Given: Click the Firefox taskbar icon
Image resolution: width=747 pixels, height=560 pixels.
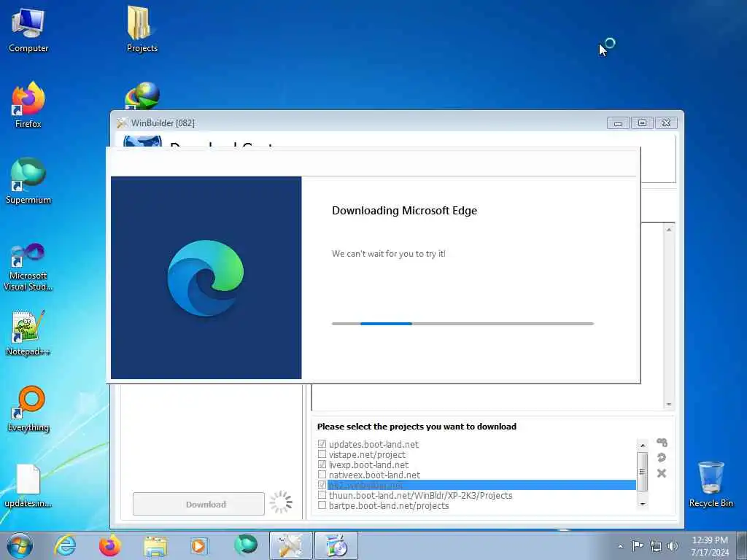Looking at the screenshot, I should pyautogui.click(x=110, y=545).
